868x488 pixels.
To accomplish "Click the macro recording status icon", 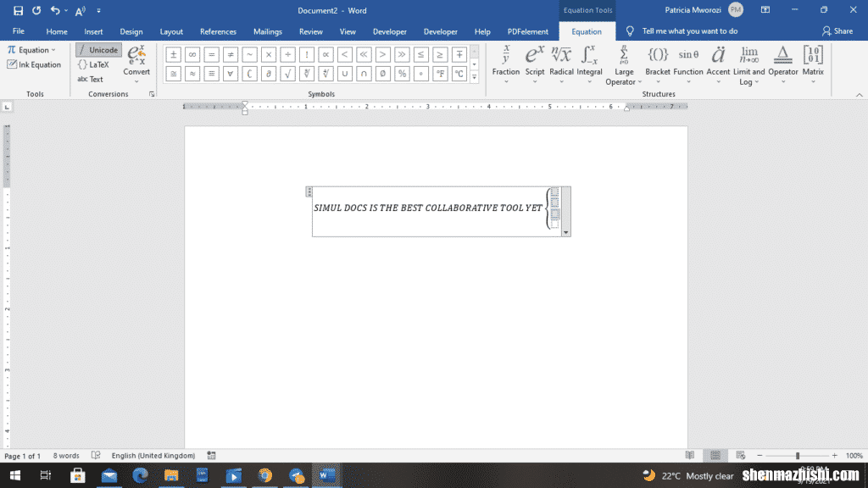I will pos(211,455).
